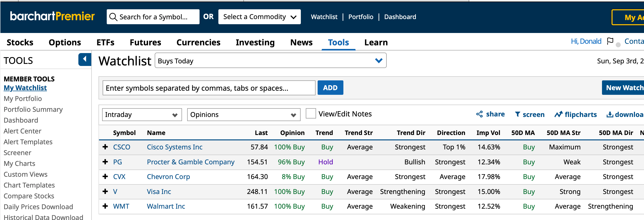The image size is (644, 220).
Task: Click the search magnifier icon
Action: [x=113, y=17]
